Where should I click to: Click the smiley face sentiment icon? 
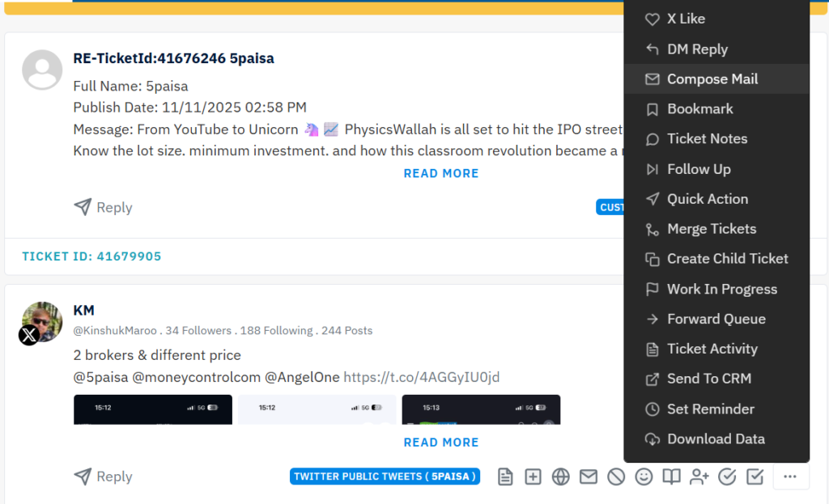(644, 477)
